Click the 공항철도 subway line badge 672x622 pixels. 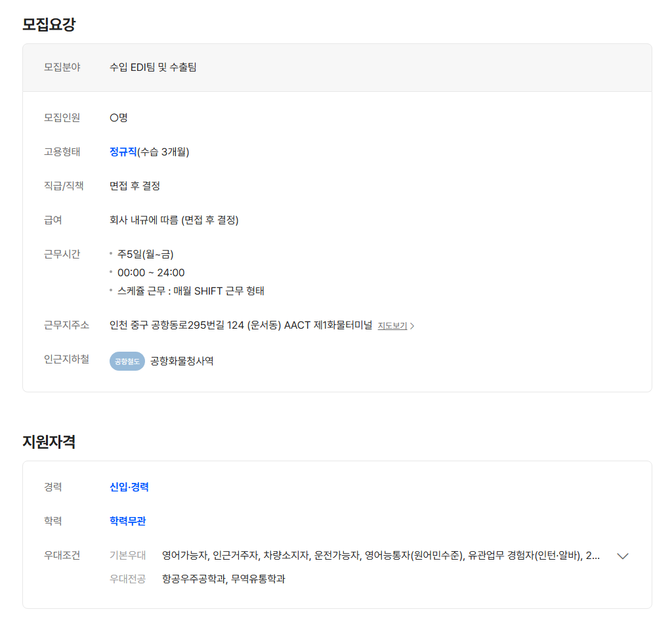tap(127, 361)
